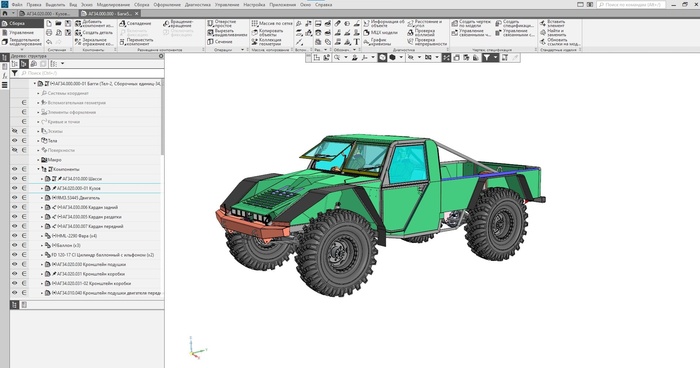700x368 pixels.
Task: Show the hidden Эскизы group via eye icon
Action: pos(14,131)
